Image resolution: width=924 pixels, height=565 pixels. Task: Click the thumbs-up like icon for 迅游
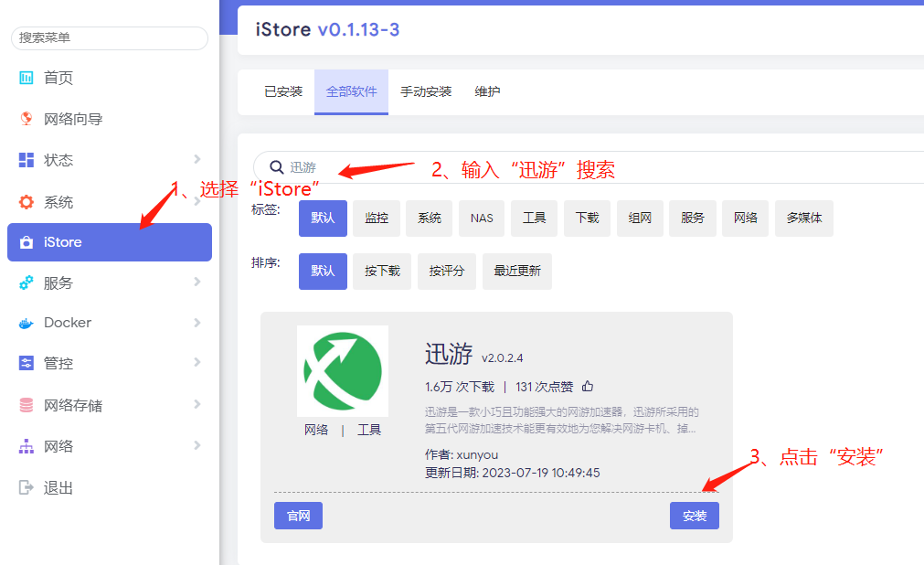588,387
